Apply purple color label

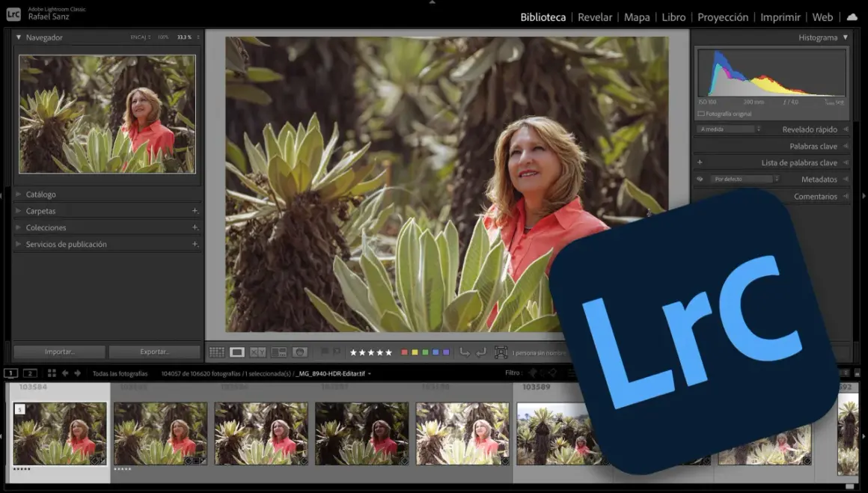click(446, 352)
